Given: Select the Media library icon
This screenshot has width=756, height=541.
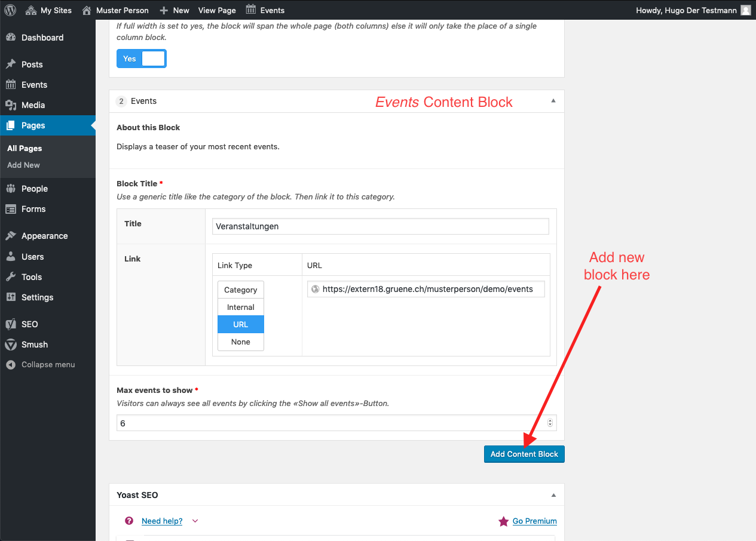Looking at the screenshot, I should pos(11,105).
